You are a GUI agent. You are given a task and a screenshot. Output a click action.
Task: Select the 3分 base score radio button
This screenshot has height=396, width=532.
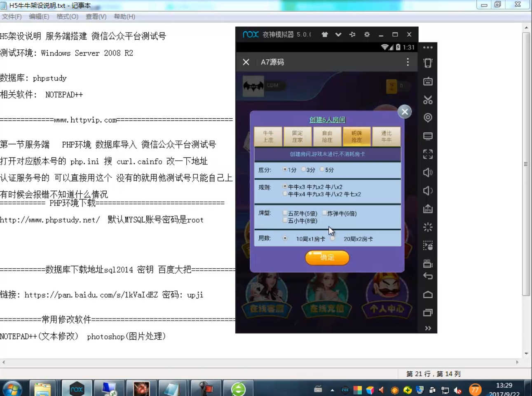[x=304, y=169]
